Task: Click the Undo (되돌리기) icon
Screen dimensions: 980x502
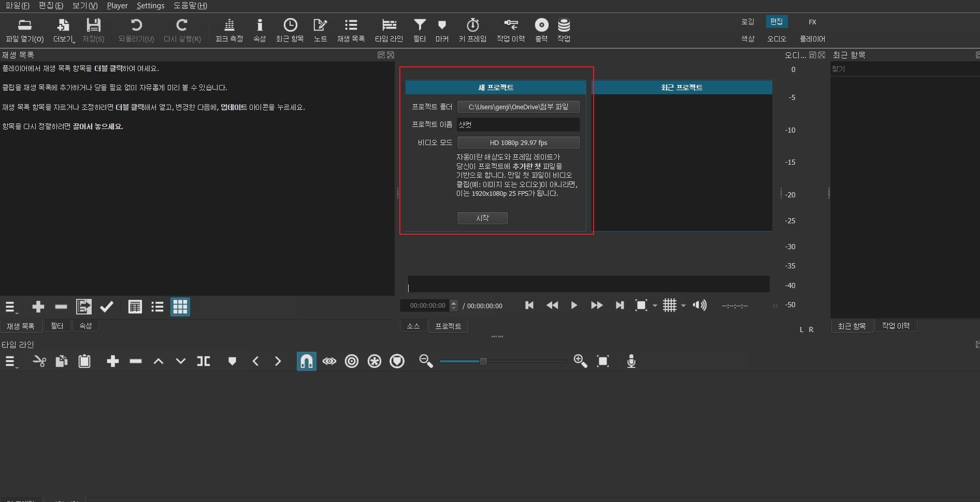Action: pyautogui.click(x=136, y=31)
